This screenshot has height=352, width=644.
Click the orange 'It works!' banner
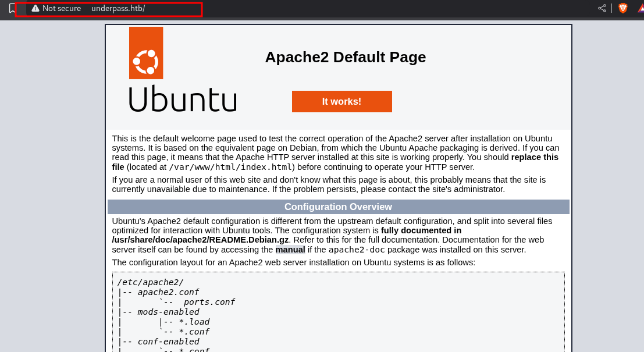341,101
